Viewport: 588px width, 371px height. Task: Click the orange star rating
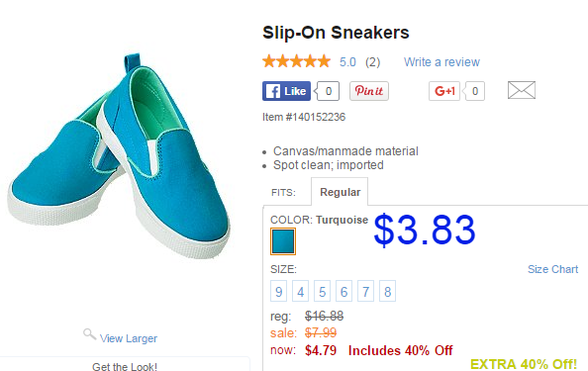coord(297,61)
